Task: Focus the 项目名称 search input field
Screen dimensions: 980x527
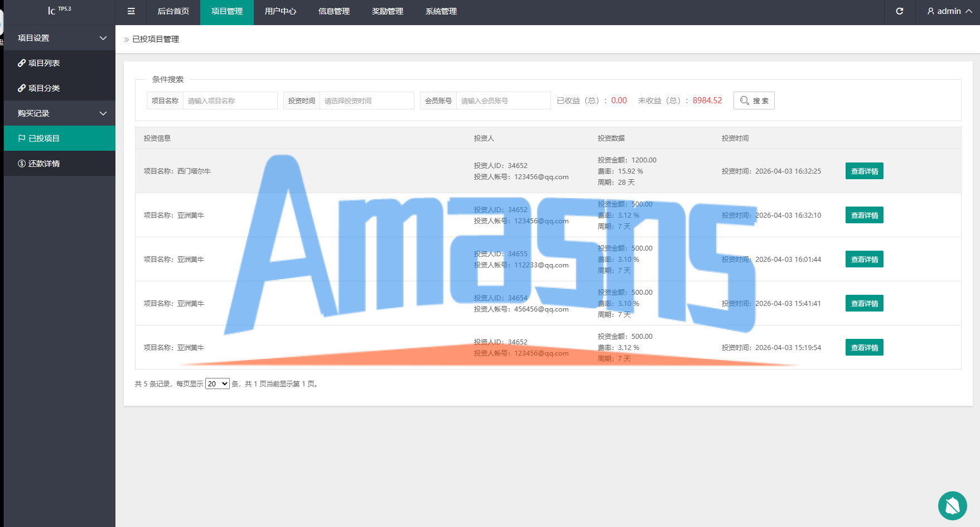Action: pos(230,100)
